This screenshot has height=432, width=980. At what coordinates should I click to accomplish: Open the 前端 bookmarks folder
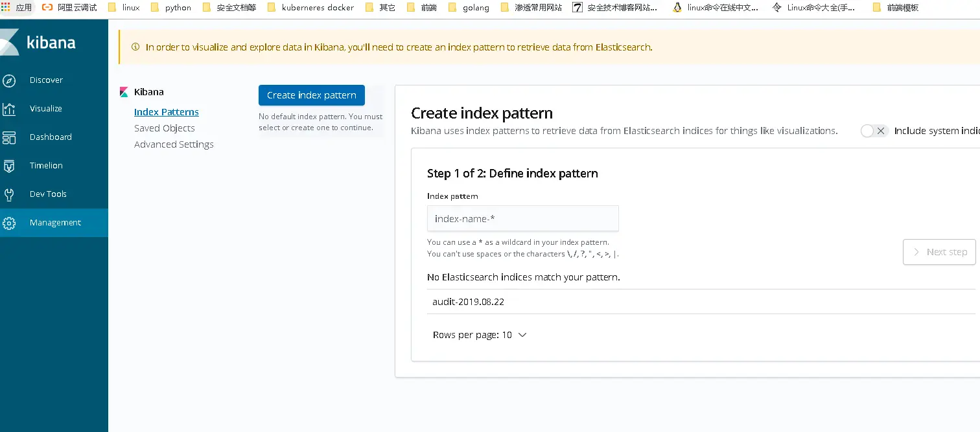pos(422,8)
